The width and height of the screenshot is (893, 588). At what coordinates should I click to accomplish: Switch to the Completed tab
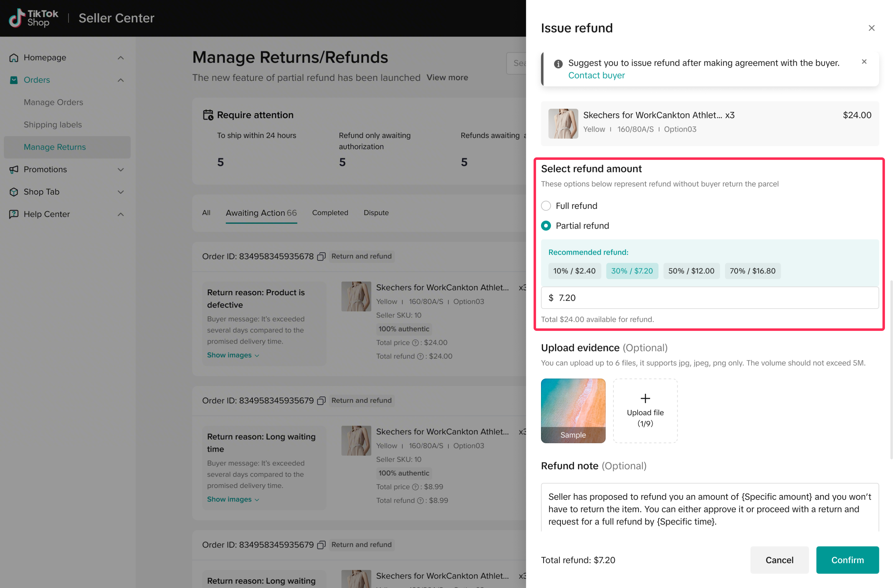(330, 213)
